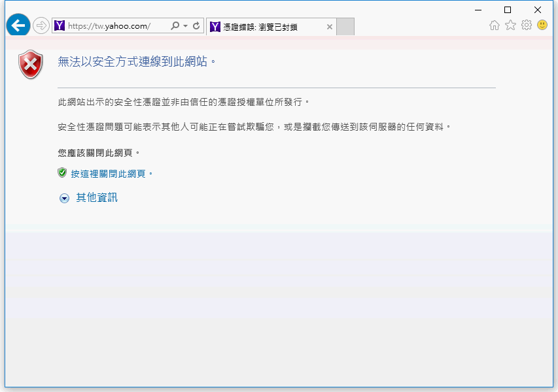Viewport: 558px width, 392px height.
Task: Maximize the browser window
Action: [x=508, y=10]
